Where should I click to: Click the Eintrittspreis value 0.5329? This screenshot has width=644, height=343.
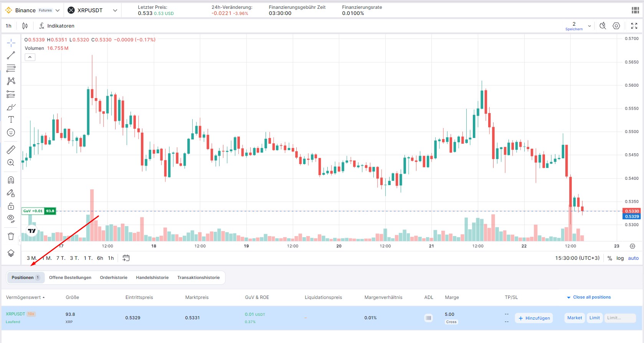[x=133, y=318]
